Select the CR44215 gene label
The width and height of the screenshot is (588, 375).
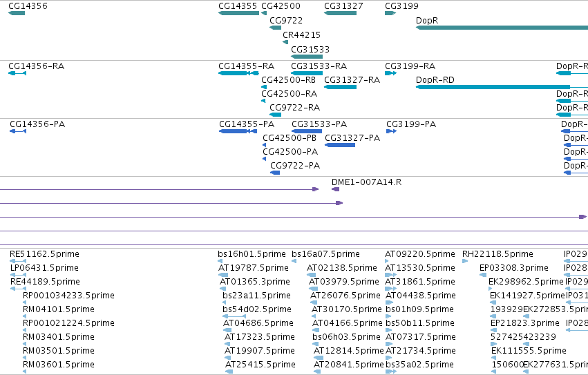301,35
